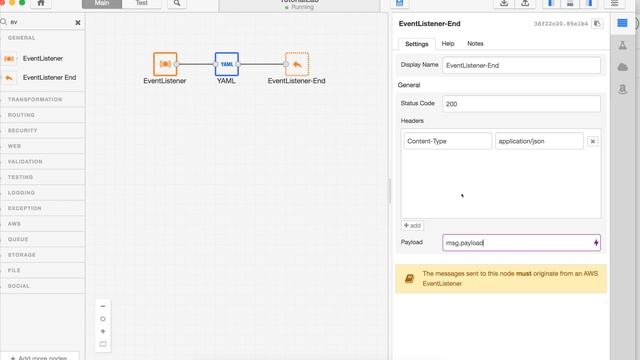The image size is (640, 360).
Task: Zoom in canvas with plus button
Action: pyautogui.click(x=103, y=331)
